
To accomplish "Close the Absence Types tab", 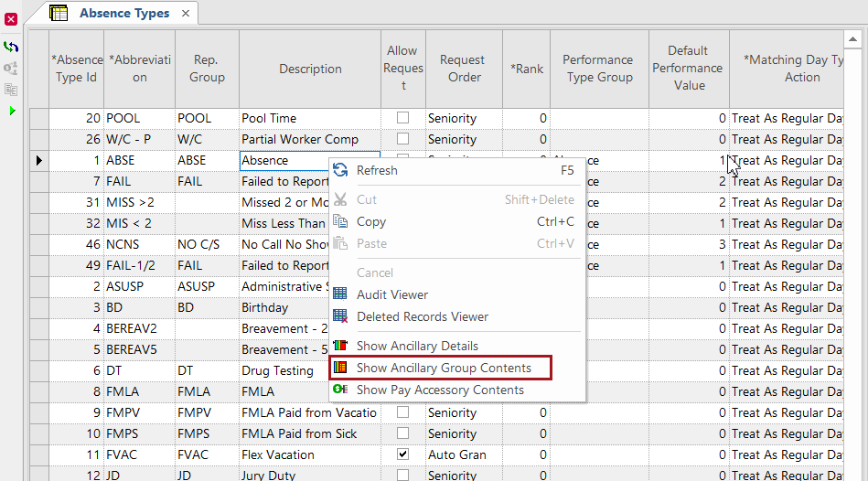I will [186, 14].
